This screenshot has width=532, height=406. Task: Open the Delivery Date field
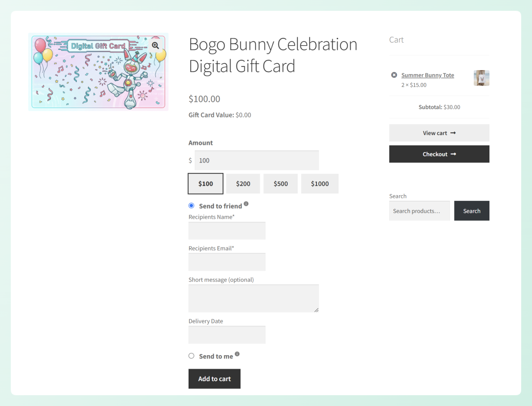227,335
